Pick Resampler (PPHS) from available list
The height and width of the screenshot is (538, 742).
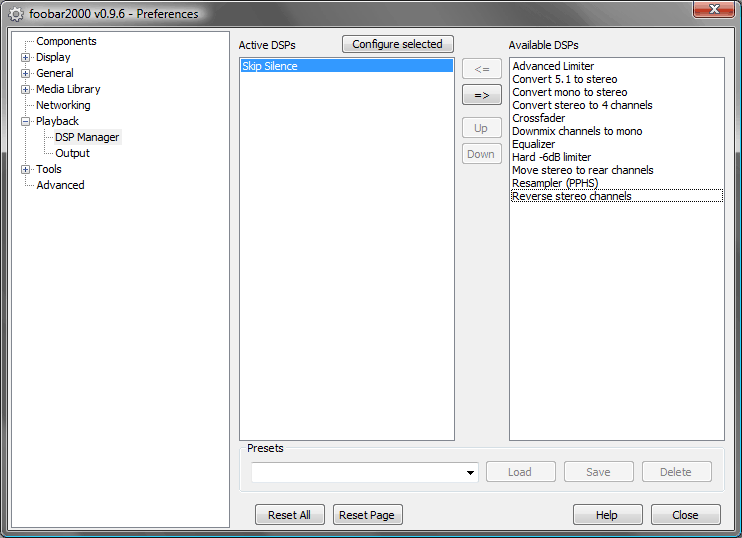point(555,183)
